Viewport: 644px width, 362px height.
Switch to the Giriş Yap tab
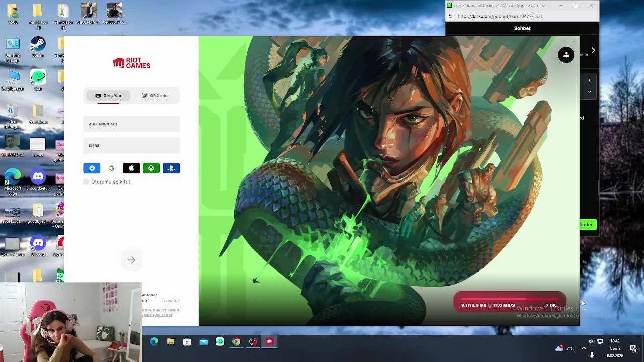108,96
